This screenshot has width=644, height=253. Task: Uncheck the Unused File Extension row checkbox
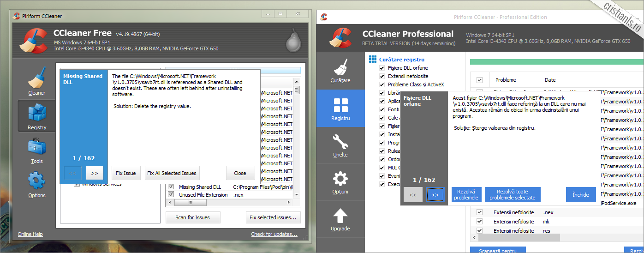click(x=171, y=195)
